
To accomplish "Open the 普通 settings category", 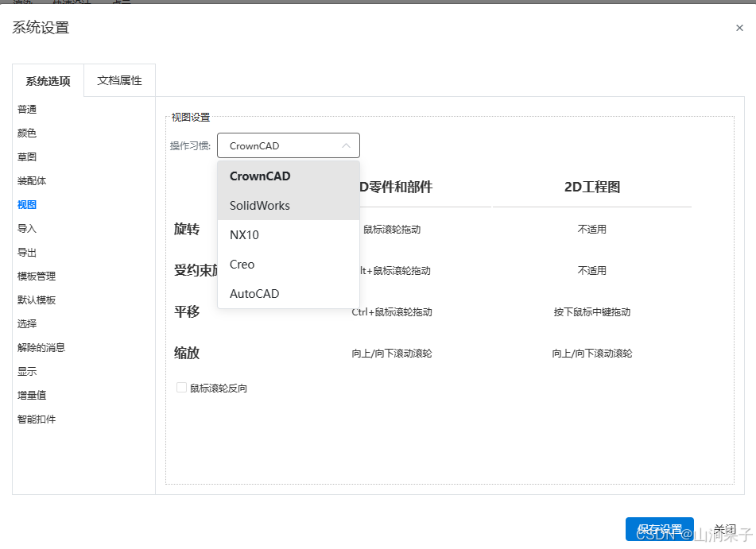I will point(27,110).
